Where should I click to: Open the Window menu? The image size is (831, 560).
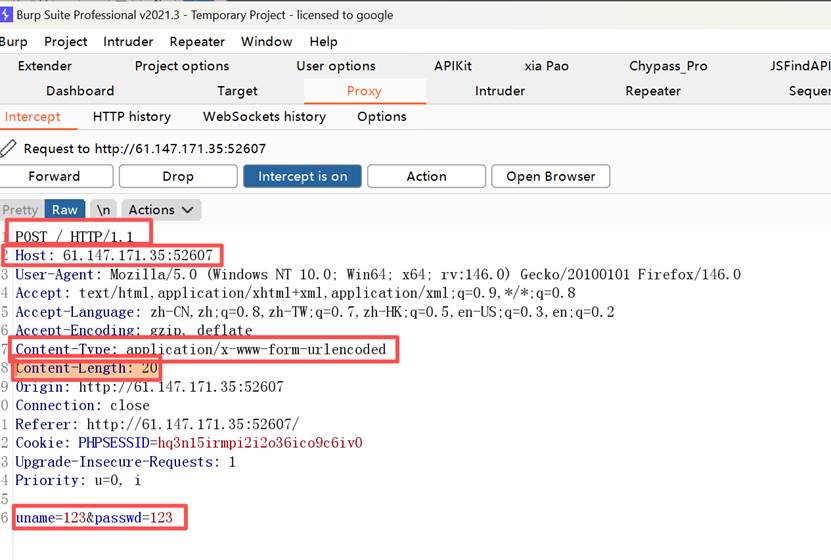pyautogui.click(x=267, y=41)
